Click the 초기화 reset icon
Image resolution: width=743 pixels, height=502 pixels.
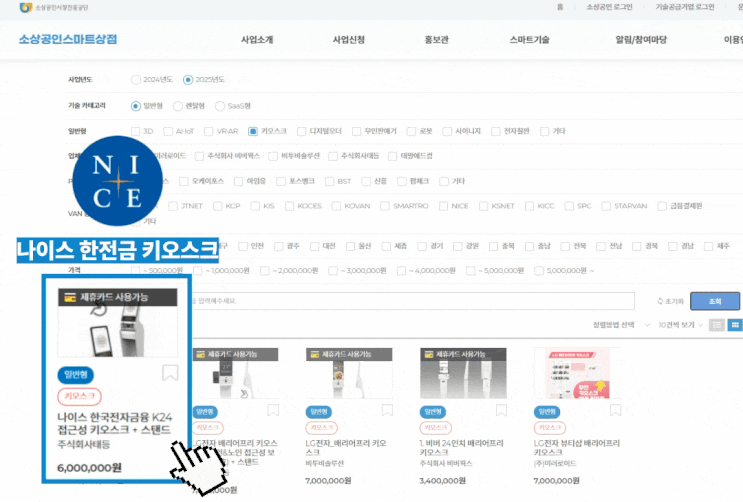click(x=660, y=301)
